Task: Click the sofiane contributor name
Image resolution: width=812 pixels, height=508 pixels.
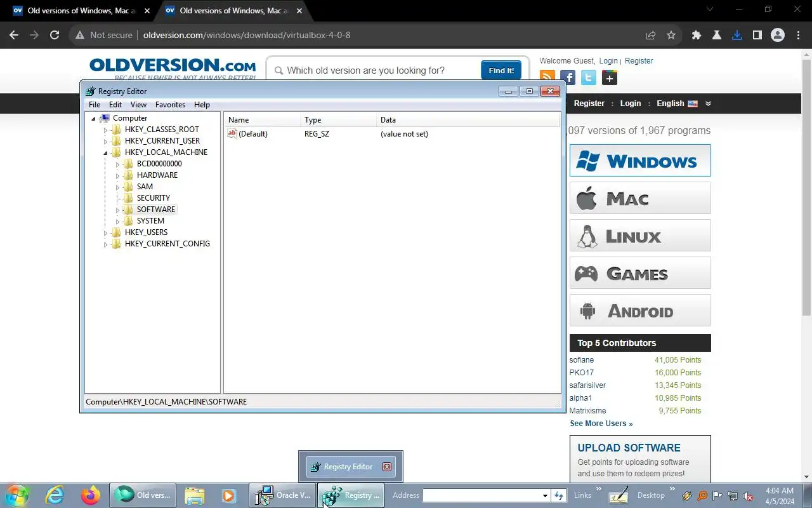Action: point(582,360)
